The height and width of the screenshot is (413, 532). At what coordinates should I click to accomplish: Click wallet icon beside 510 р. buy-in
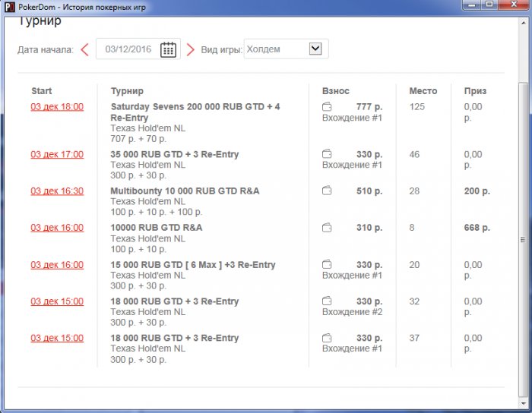[327, 191]
